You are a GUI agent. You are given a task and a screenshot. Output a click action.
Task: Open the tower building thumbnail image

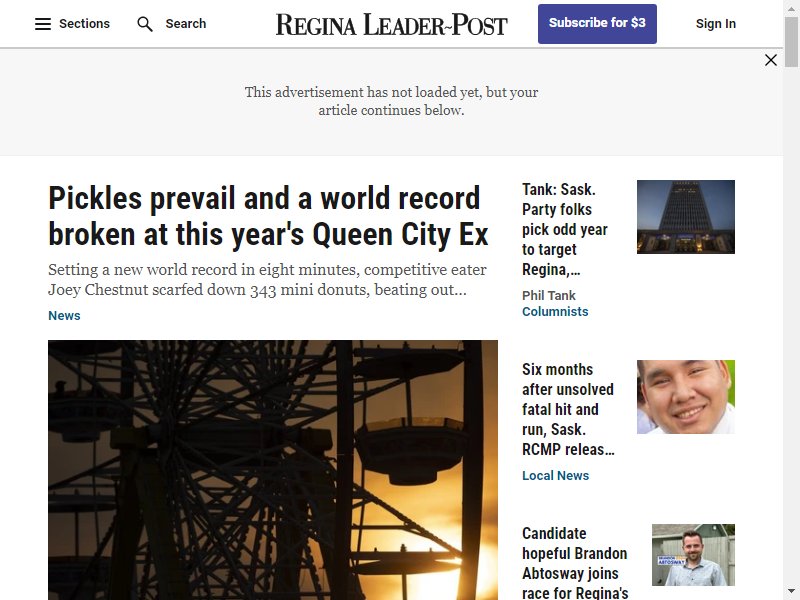click(686, 217)
